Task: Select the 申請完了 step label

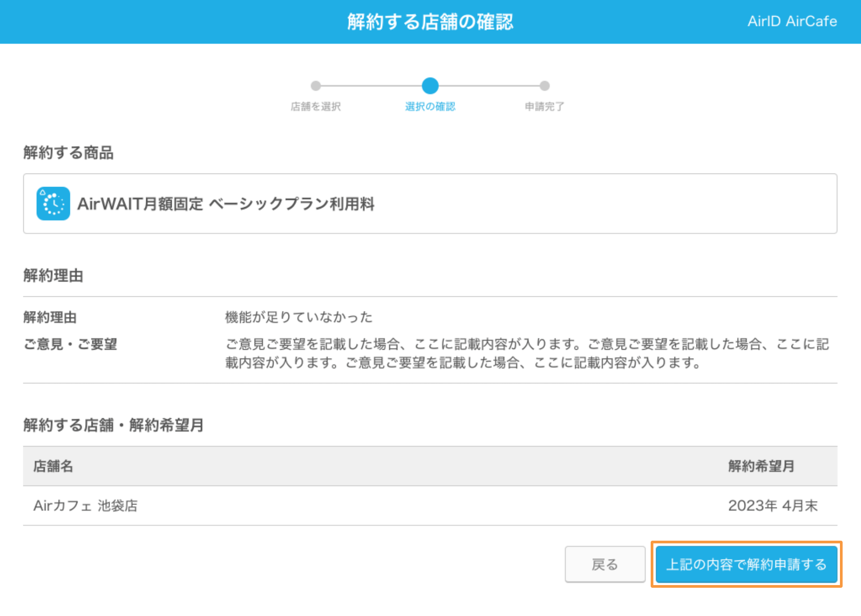Action: [x=544, y=106]
